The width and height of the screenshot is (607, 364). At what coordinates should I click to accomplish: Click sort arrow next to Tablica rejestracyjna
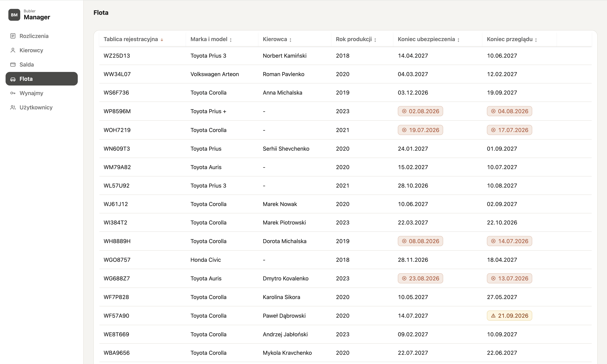(162, 40)
